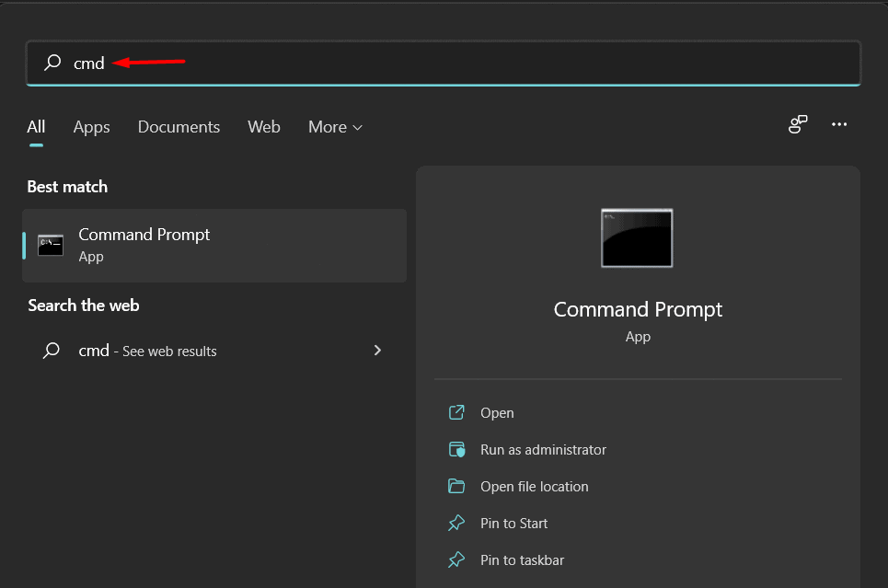Click the Pin to Start pin icon
Viewport: 888px width, 588px height.
pos(456,524)
